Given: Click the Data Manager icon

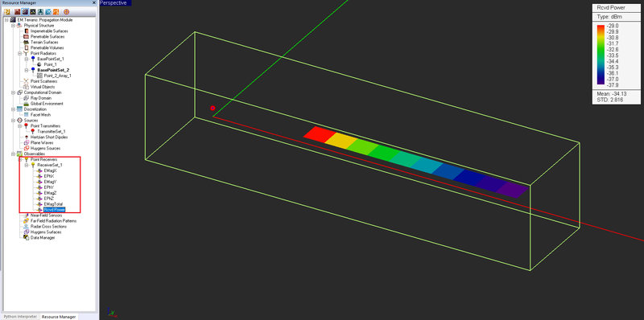Looking at the screenshot, I should click(x=27, y=237).
